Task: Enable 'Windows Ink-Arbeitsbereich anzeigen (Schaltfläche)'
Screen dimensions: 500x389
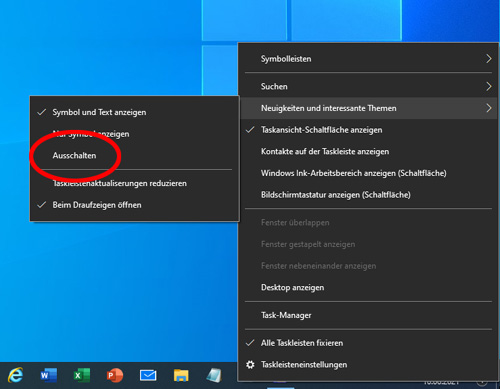Action: coord(368,173)
